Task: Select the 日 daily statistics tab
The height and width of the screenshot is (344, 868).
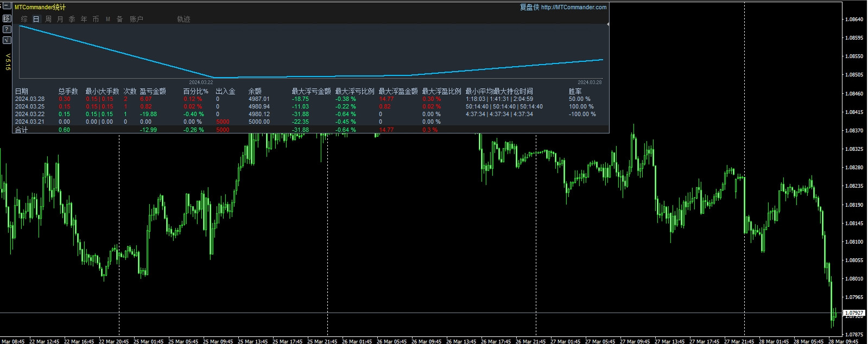Action: pos(36,19)
